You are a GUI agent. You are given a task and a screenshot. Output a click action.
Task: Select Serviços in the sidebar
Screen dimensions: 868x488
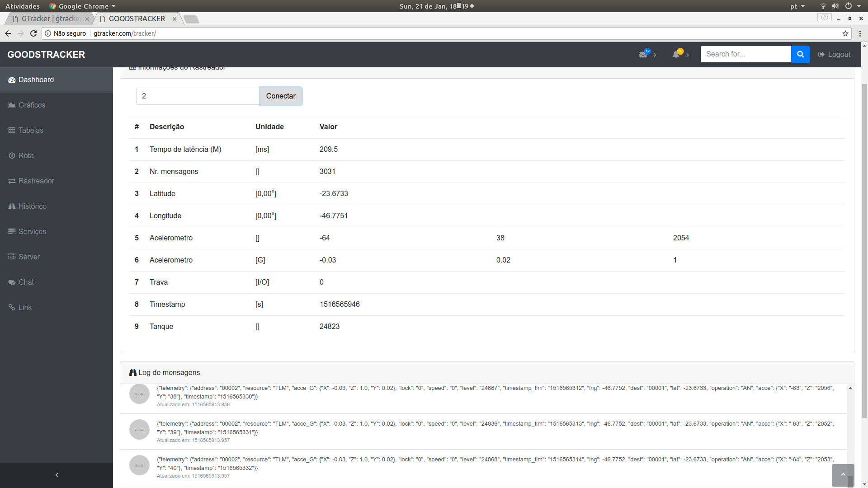(57, 232)
